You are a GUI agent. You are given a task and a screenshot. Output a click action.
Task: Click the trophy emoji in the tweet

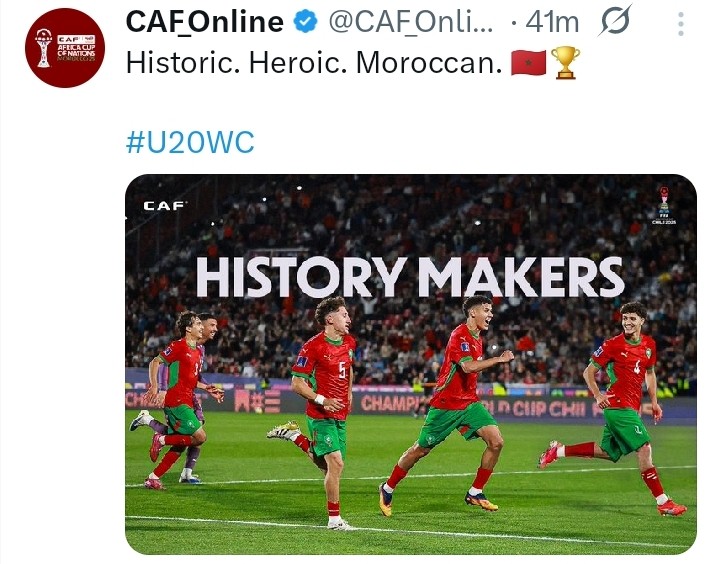click(565, 64)
